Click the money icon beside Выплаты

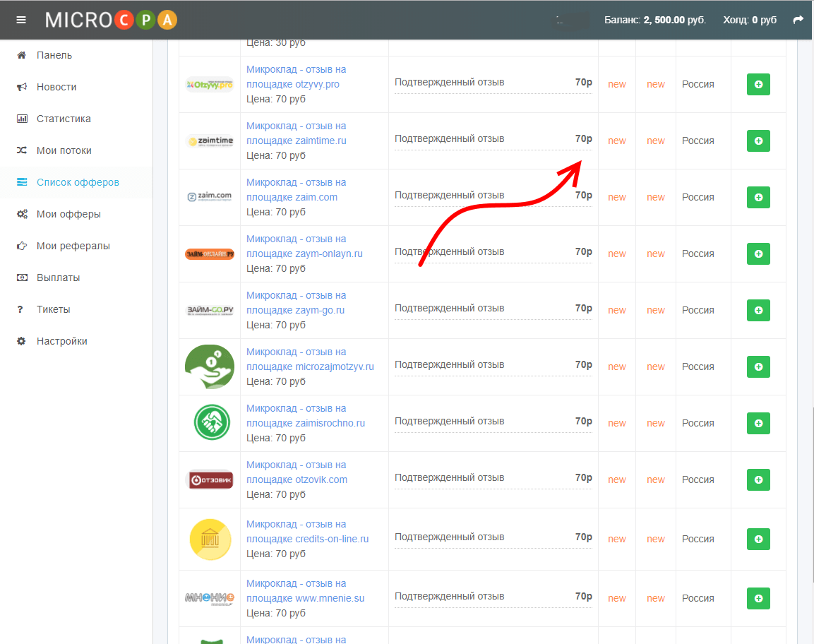[x=22, y=278]
